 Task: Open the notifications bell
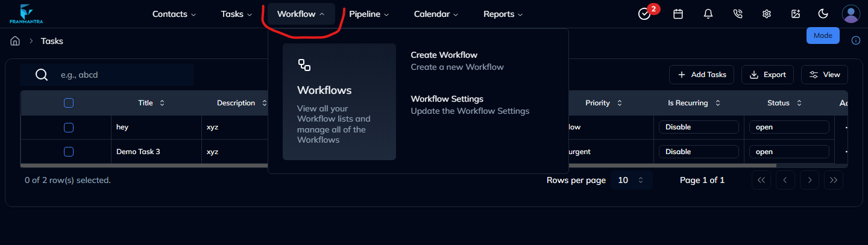(x=708, y=14)
